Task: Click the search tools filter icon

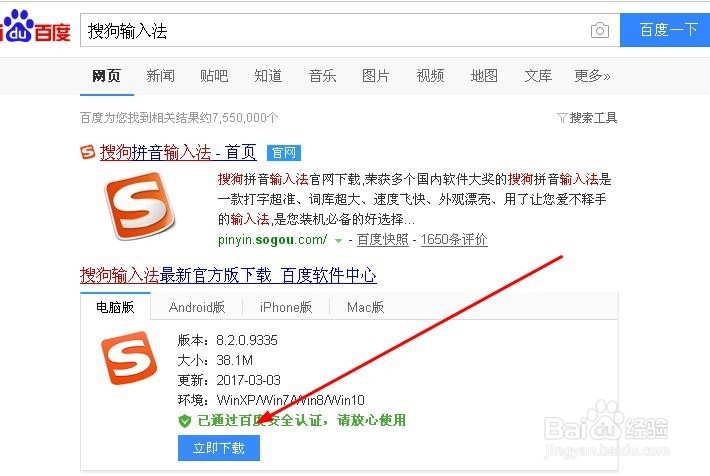Action: pyautogui.click(x=561, y=118)
